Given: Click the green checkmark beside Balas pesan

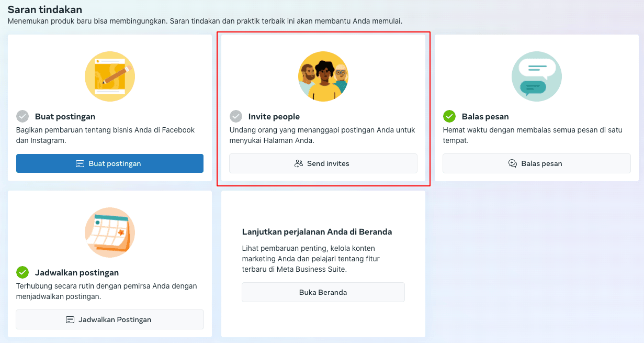Looking at the screenshot, I should (449, 116).
